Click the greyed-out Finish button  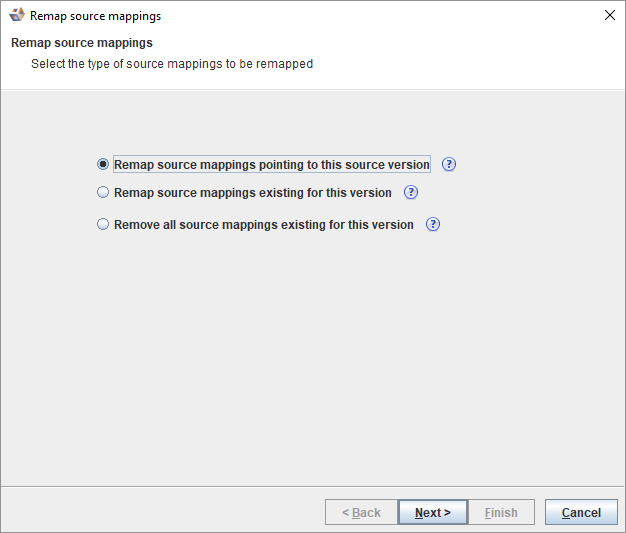(x=501, y=512)
